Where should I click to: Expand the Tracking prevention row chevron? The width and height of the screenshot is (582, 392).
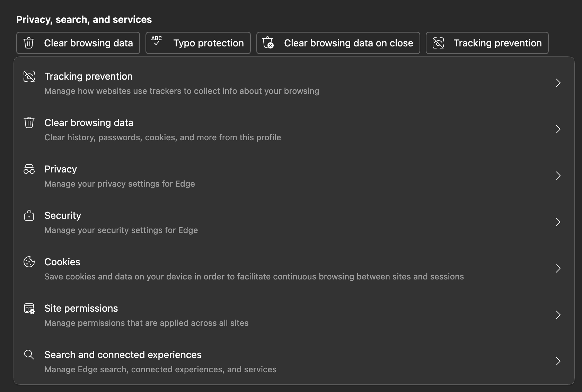558,83
